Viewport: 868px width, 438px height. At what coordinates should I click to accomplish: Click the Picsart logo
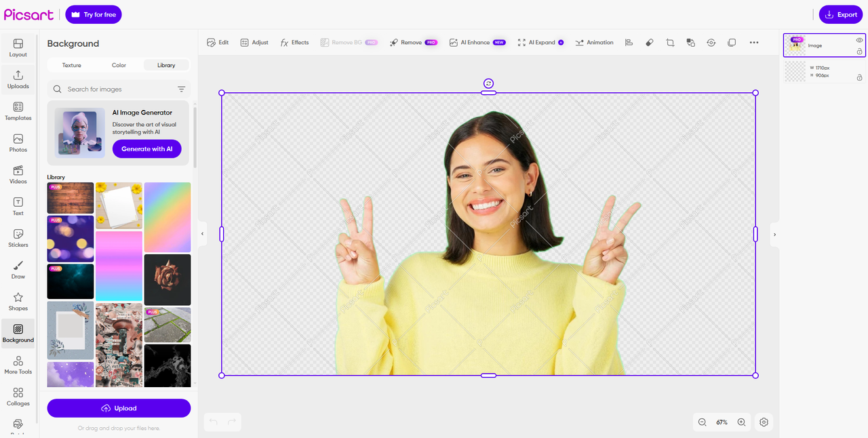coord(28,14)
